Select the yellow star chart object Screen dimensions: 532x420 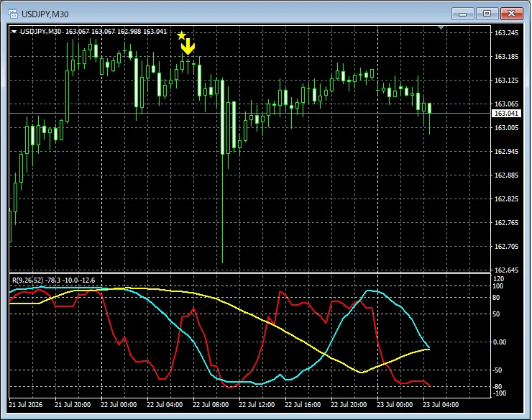click(181, 35)
